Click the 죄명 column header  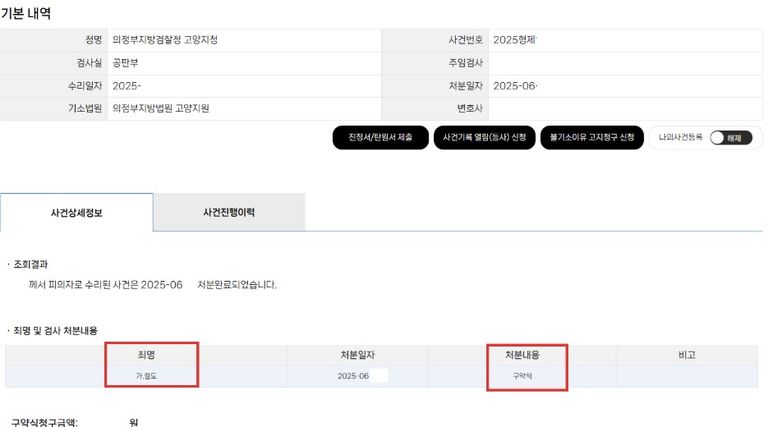point(146,354)
